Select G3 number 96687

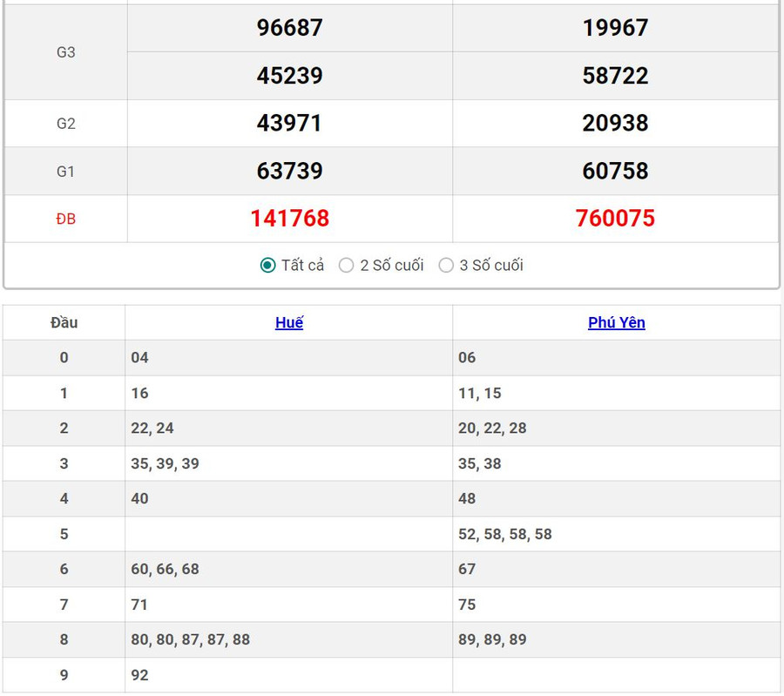click(289, 28)
